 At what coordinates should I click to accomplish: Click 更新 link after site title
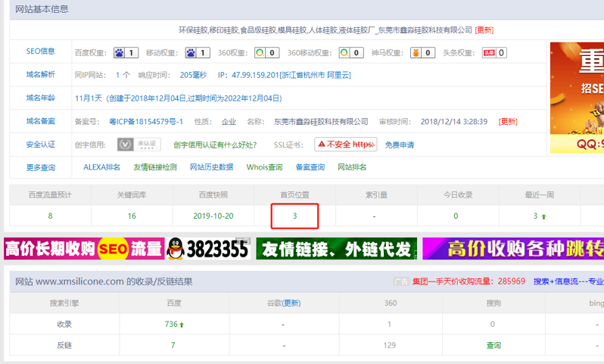pyautogui.click(x=484, y=30)
